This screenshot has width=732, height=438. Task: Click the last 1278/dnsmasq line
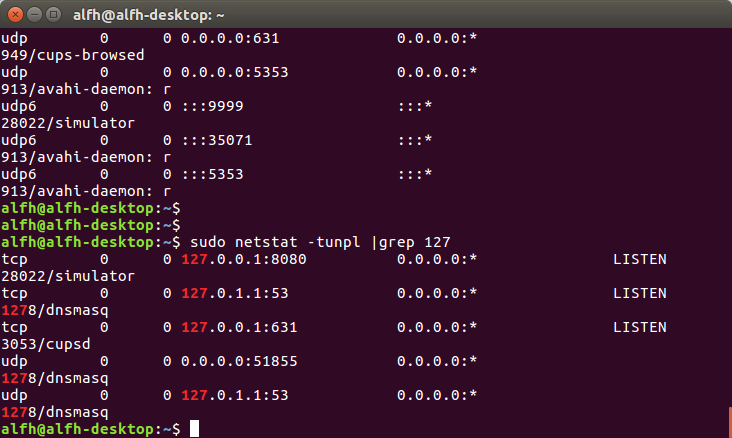55,412
